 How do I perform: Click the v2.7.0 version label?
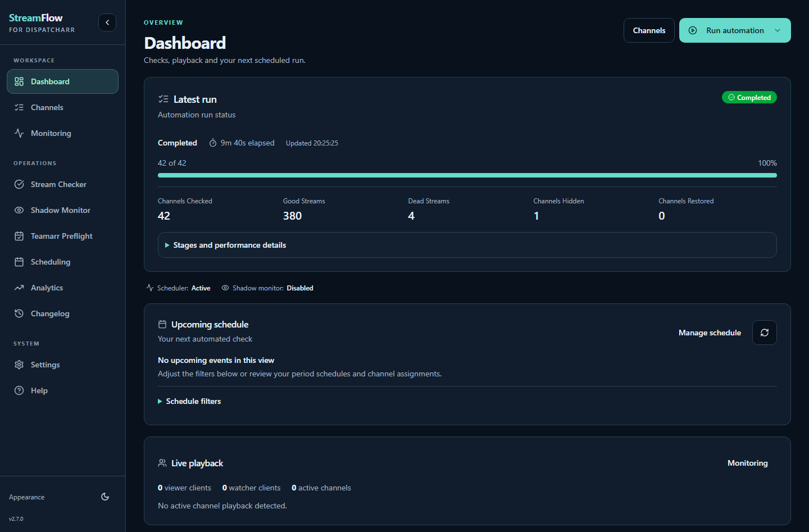(16, 519)
